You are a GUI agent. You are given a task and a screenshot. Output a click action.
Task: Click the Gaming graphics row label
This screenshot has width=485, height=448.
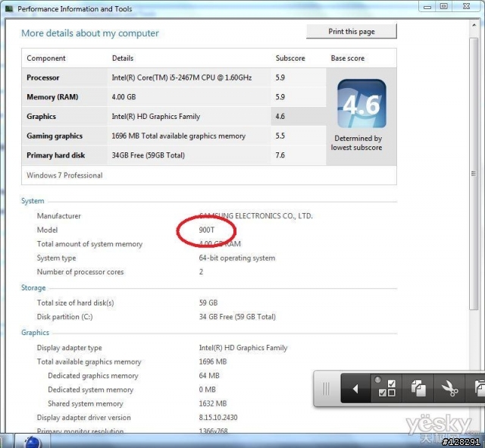click(x=55, y=136)
